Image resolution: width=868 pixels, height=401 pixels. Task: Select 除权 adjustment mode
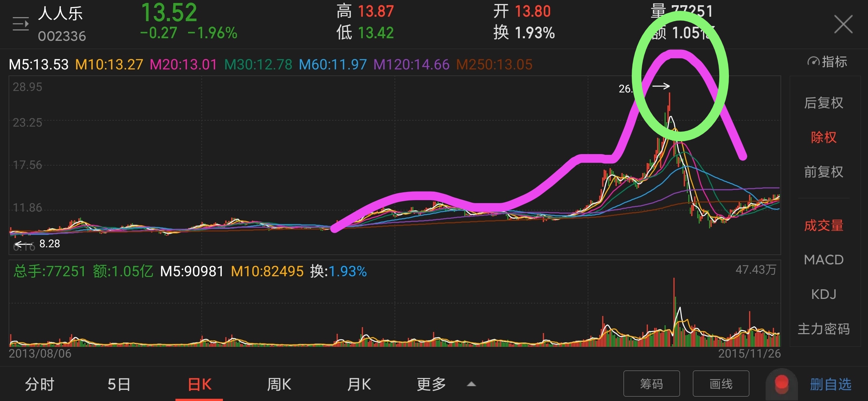pos(823,137)
